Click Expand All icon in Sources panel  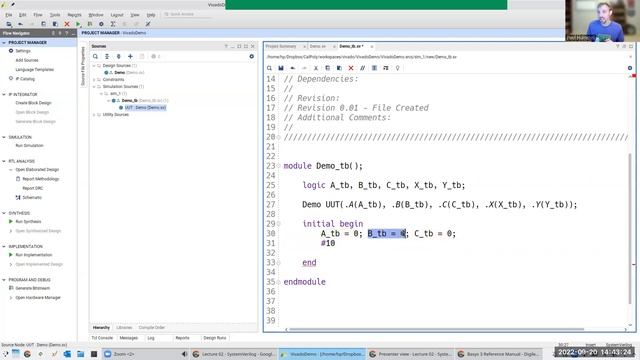click(x=119, y=56)
